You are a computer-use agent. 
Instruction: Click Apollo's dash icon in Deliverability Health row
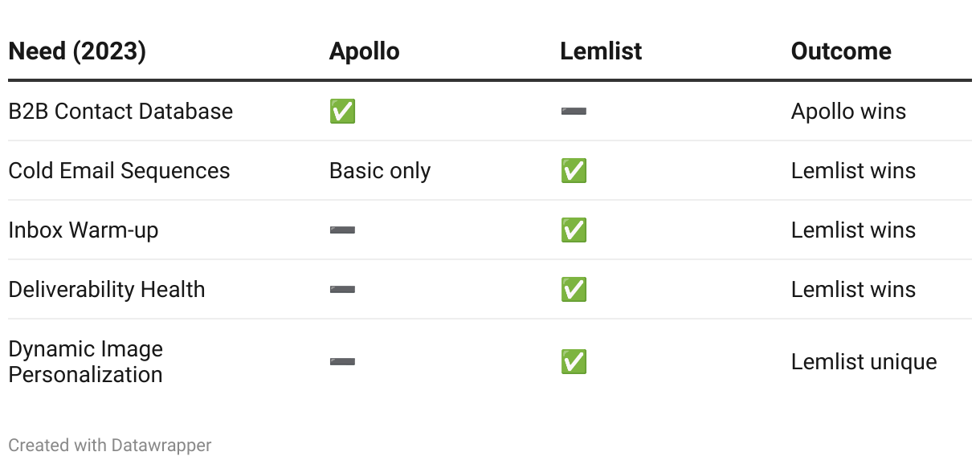click(342, 290)
